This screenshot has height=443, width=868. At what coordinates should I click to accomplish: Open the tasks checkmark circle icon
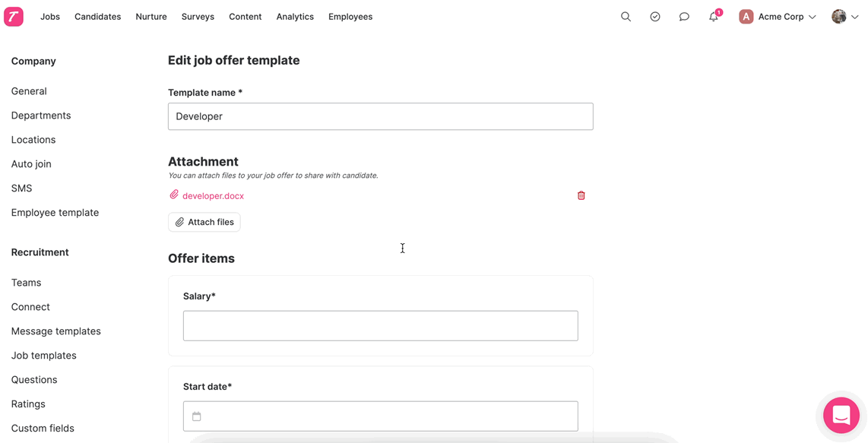655,17
